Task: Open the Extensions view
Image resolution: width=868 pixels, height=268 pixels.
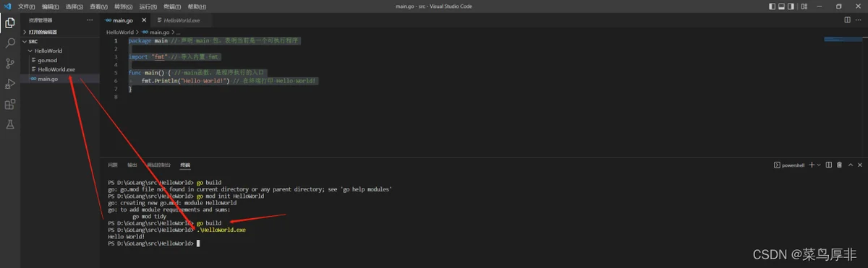Action: pyautogui.click(x=10, y=104)
